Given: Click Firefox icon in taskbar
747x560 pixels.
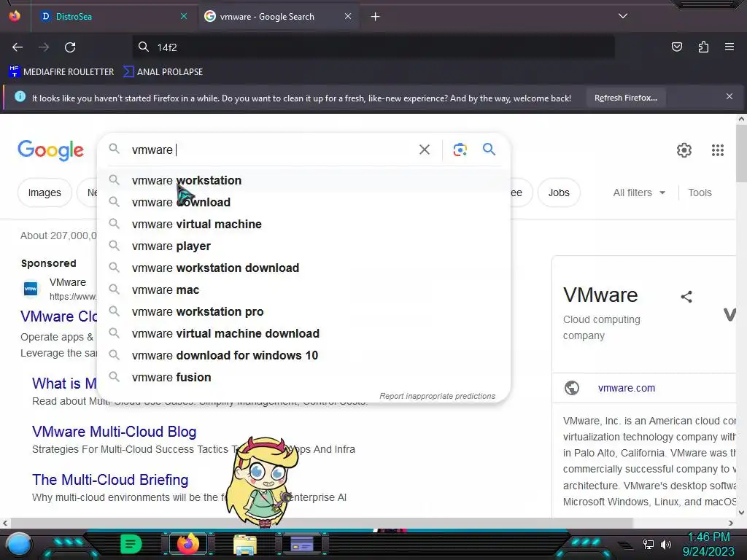Looking at the screenshot, I should (x=187, y=544).
